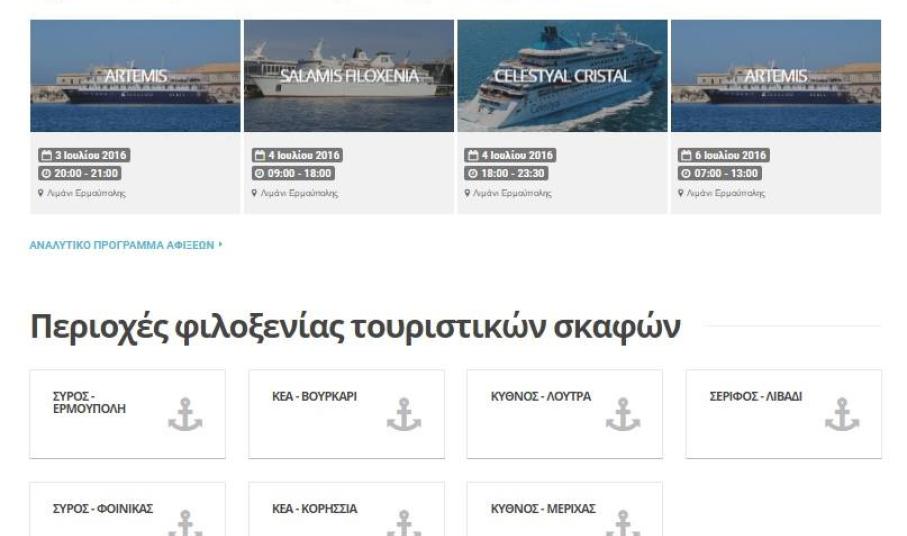The width and height of the screenshot is (907, 536).
Task: Click the calendar icon for 6 Ιουλίου 2016
Action: (686, 155)
